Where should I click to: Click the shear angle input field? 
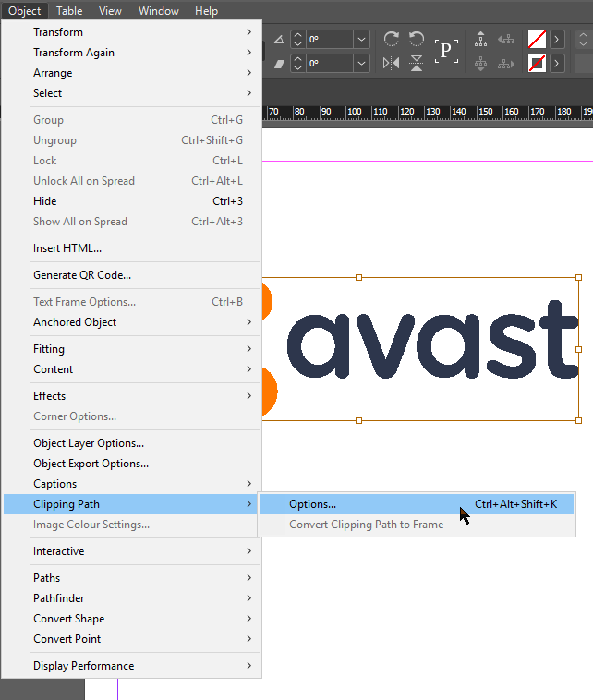(x=330, y=63)
